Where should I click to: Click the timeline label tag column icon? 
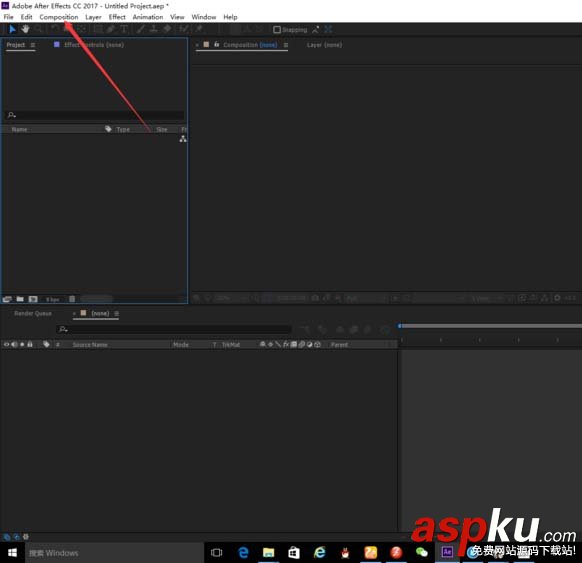pyautogui.click(x=46, y=345)
